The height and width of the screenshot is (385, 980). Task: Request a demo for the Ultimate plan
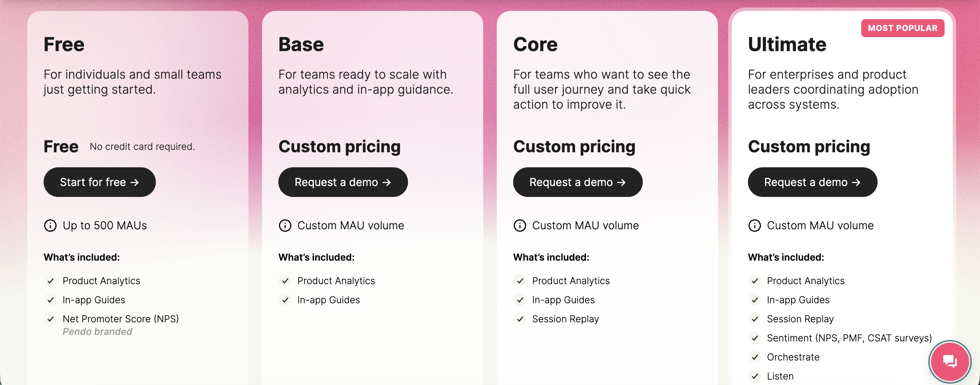point(812,182)
